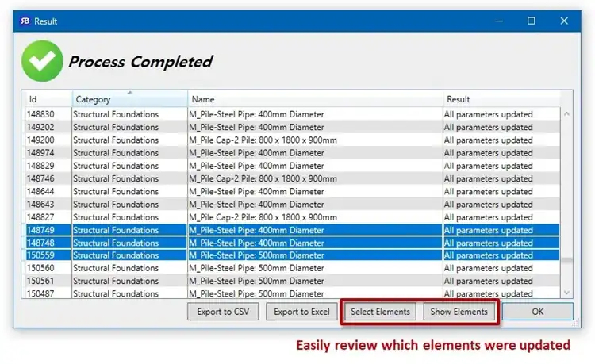Click the green checkmark completion icon
Viewport: 595px width, 364px height.
[x=42, y=61]
